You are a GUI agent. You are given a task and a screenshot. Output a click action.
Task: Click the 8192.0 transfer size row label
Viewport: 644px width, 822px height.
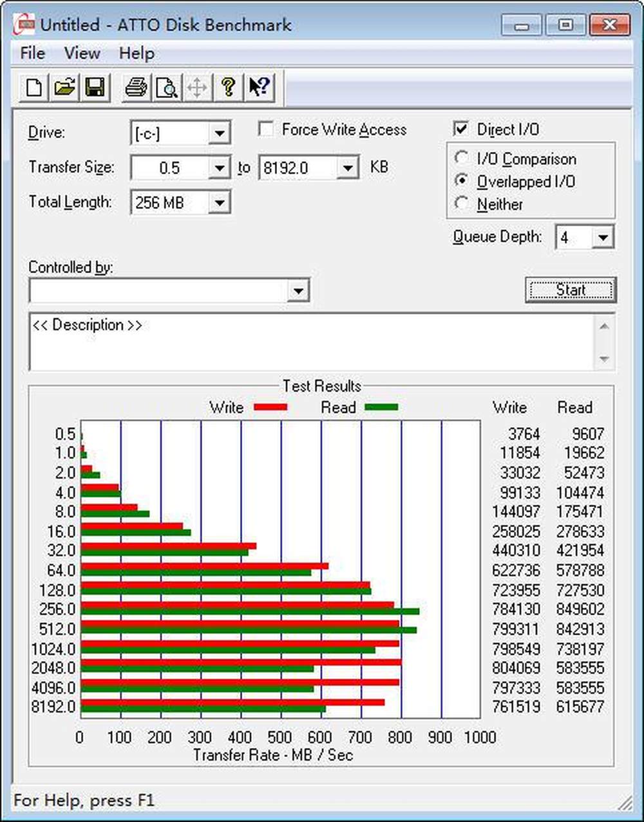coord(53,707)
